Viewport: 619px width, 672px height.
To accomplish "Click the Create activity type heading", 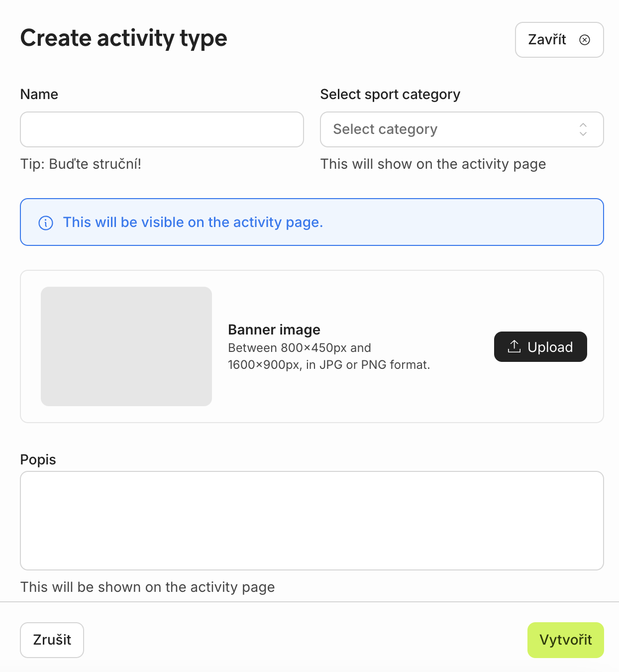I will point(124,38).
